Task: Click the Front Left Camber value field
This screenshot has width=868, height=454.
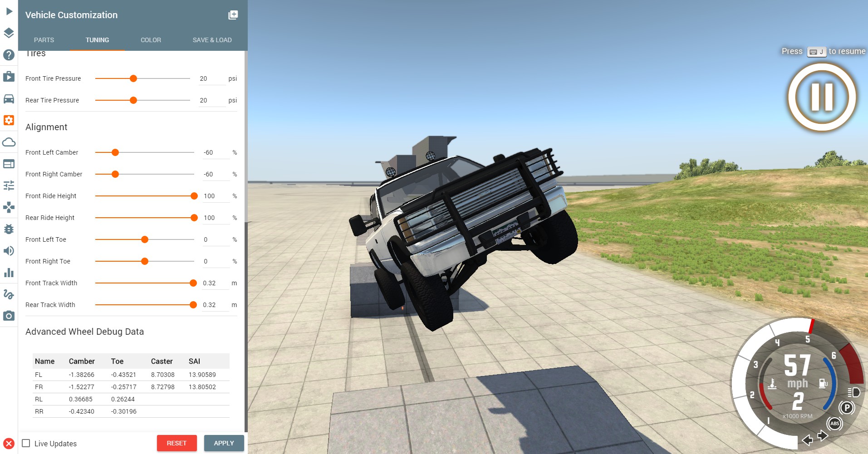Action: (x=216, y=152)
